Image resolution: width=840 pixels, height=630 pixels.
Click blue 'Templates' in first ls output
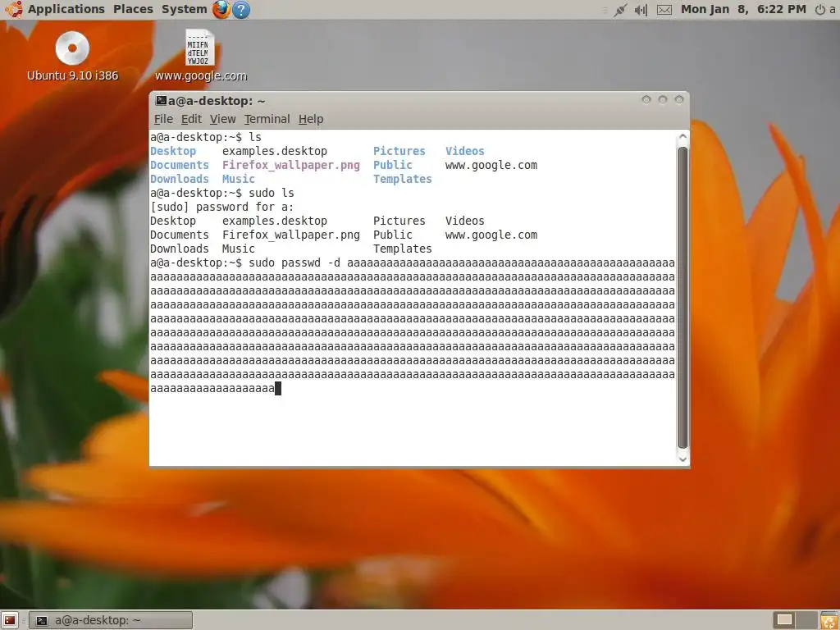pyautogui.click(x=402, y=179)
